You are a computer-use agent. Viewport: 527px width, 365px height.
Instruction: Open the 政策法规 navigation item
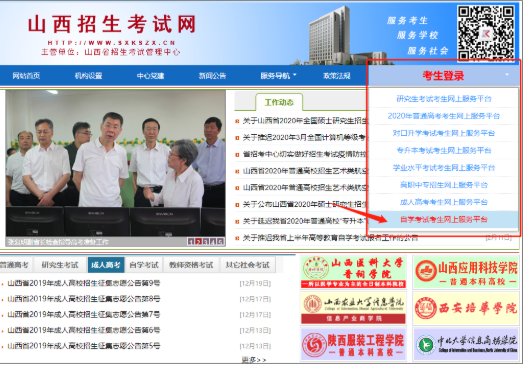(x=337, y=76)
